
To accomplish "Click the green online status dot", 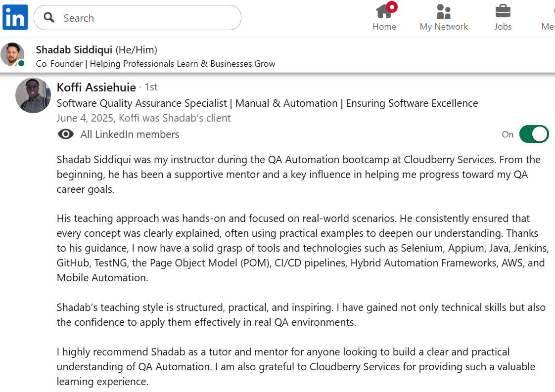I will 21,63.
